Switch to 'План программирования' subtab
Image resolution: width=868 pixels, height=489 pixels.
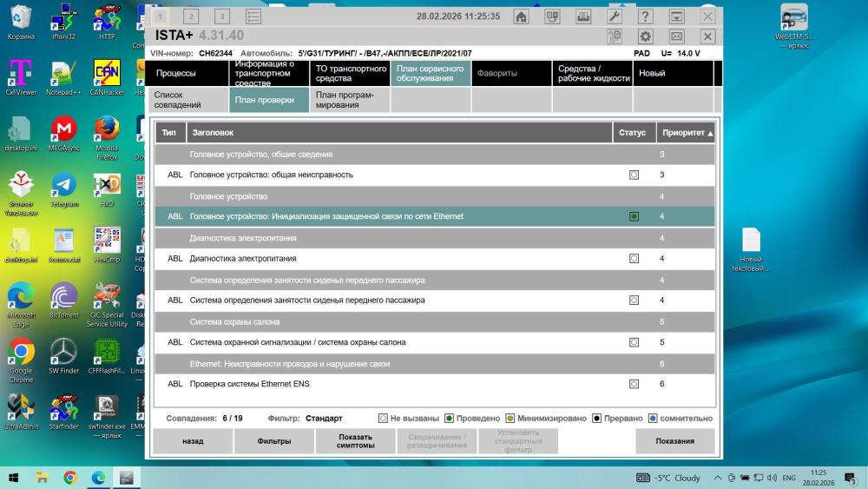click(x=350, y=100)
